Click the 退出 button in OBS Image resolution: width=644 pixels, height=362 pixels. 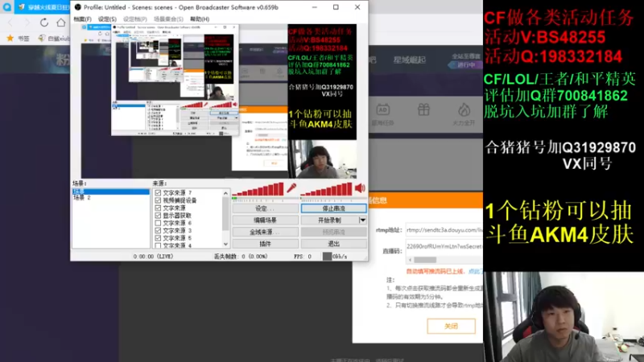click(x=334, y=244)
